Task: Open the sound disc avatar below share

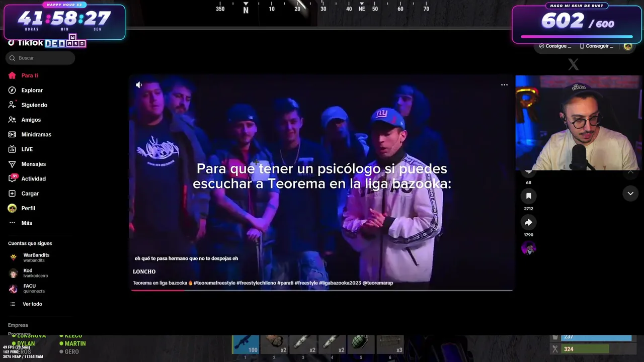Action: [x=528, y=248]
